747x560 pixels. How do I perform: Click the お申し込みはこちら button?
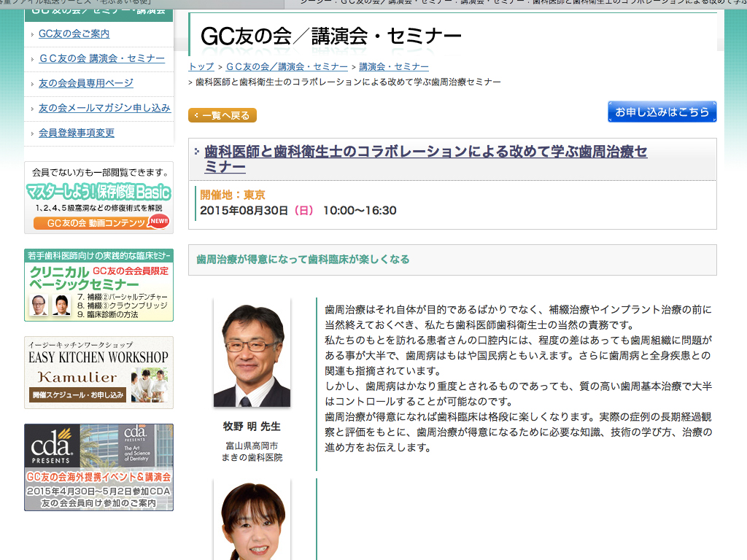coord(662,112)
